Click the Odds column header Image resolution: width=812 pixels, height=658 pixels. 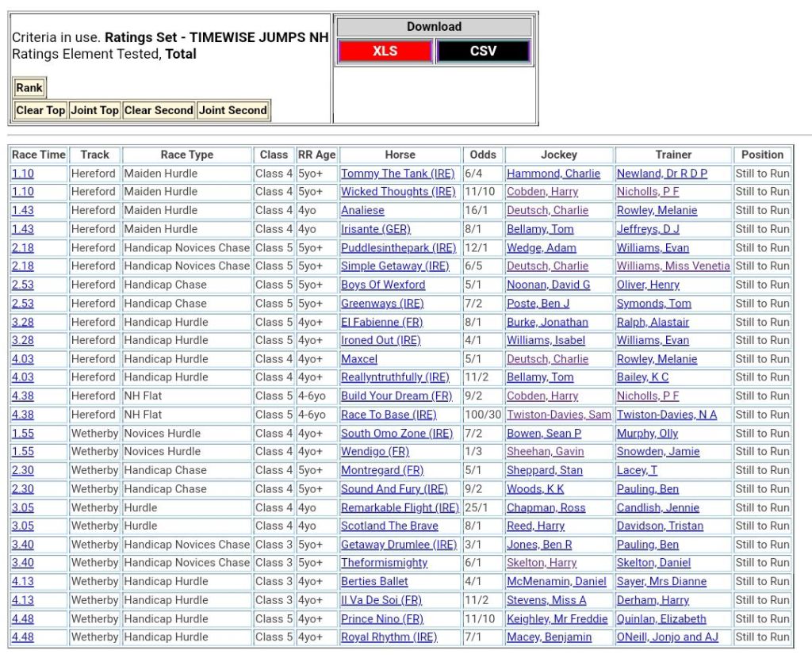[482, 155]
